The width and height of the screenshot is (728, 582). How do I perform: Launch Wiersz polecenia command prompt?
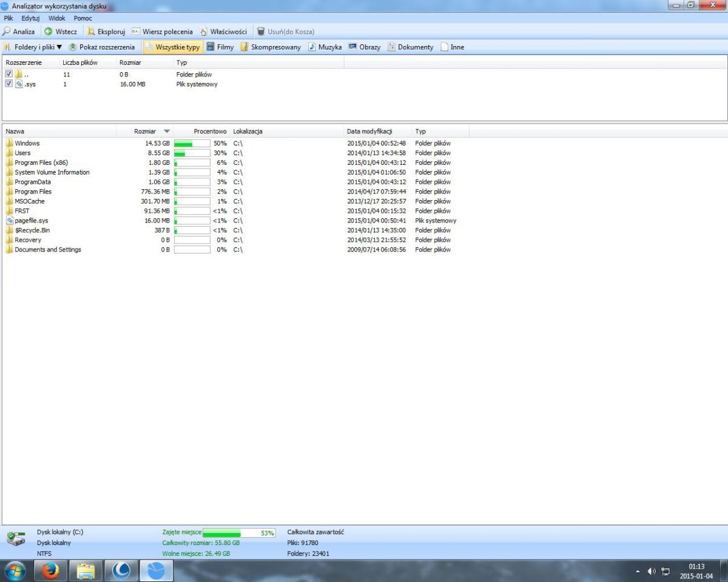[163, 32]
